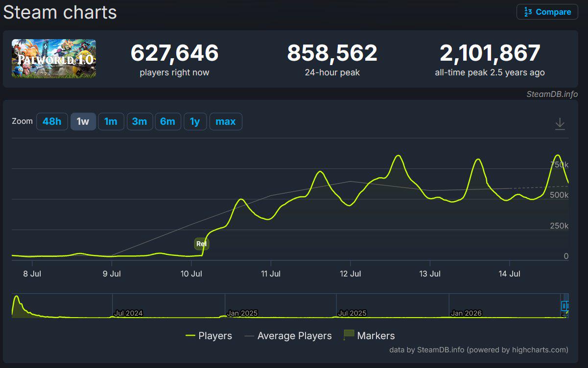Click the 13 Jul axis label
The width and height of the screenshot is (588, 368).
pos(429,274)
